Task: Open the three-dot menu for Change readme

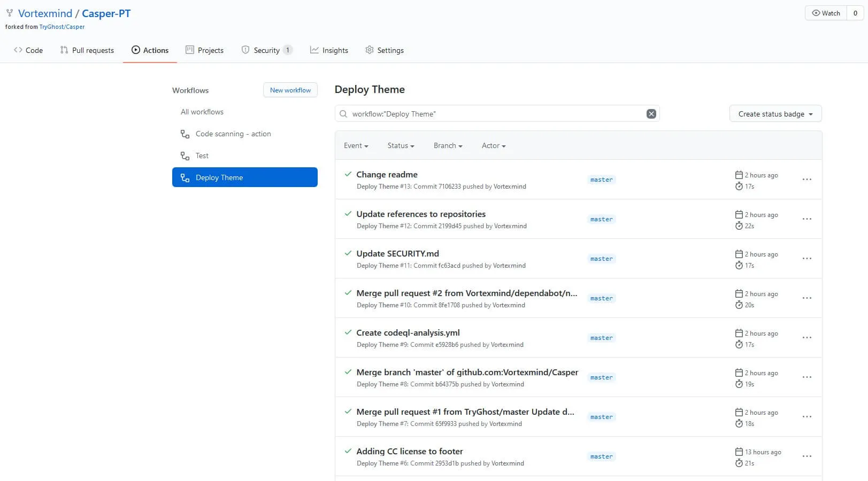Action: [807, 180]
